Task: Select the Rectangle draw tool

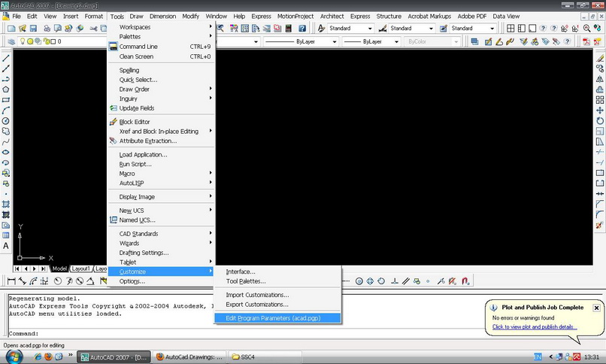Action: point(6,100)
